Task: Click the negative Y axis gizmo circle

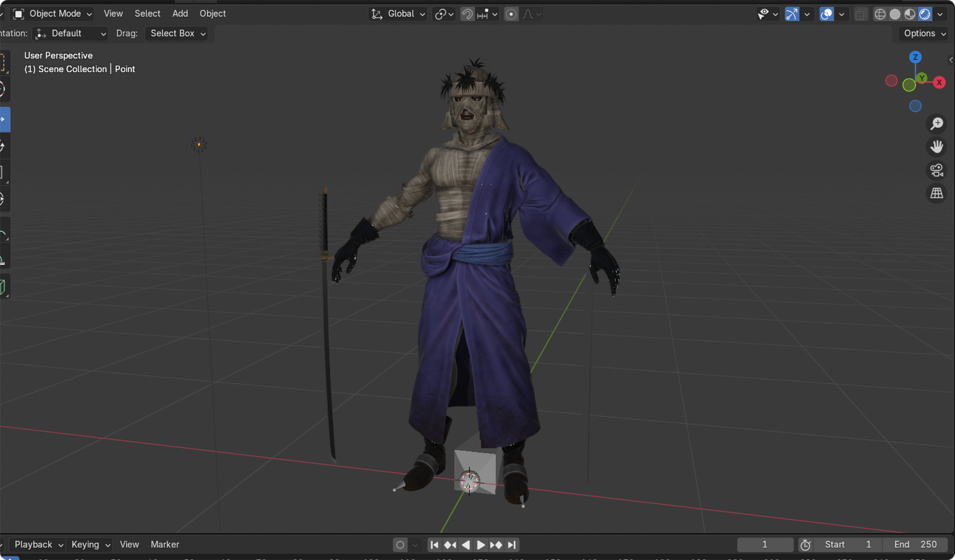Action: coord(909,85)
